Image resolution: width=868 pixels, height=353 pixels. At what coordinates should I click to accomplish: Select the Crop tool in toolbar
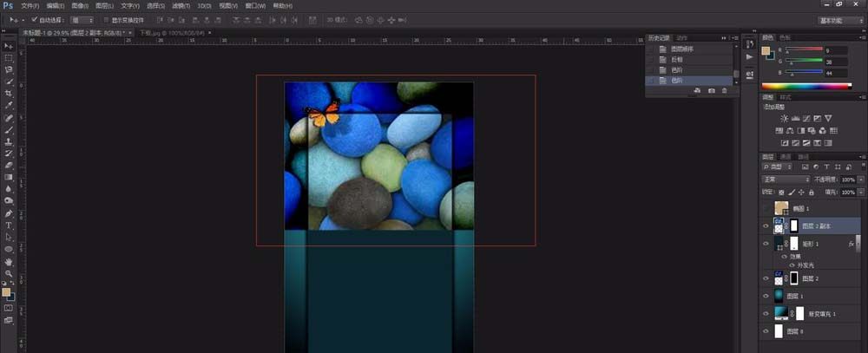[x=9, y=93]
